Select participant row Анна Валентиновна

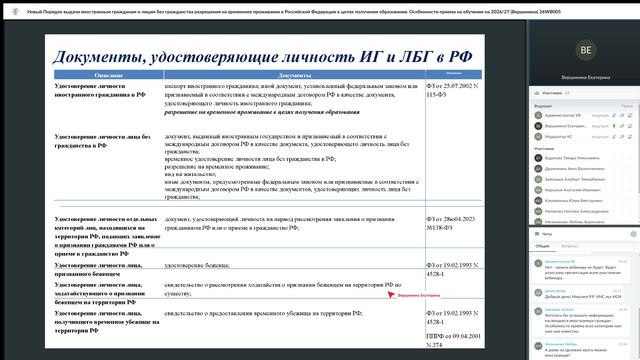click(583, 169)
